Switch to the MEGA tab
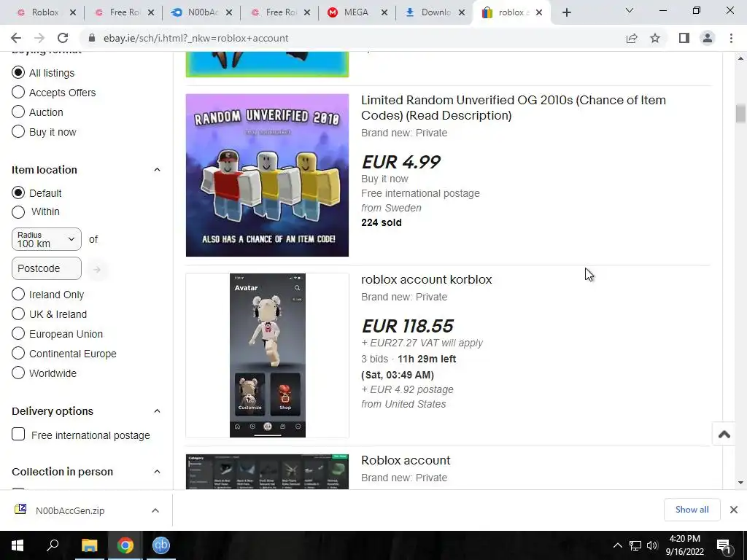 (356, 13)
